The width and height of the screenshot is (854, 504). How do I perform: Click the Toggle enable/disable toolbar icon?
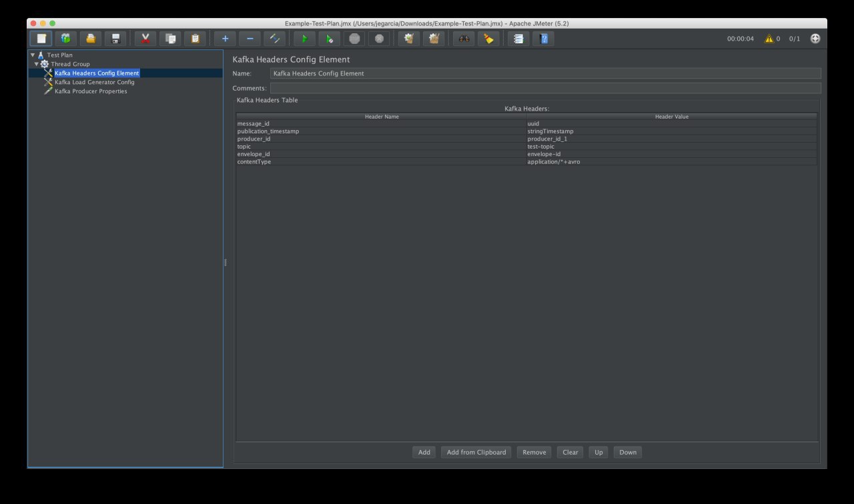click(x=274, y=39)
